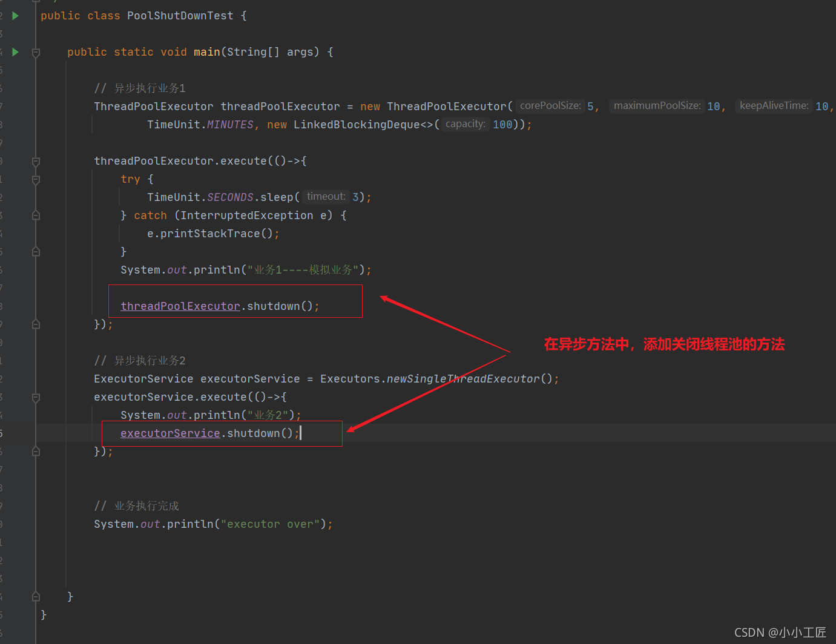Screen dimensions: 836x644
Task: Fold the threadPoolExecutor.execute lambda block
Action: (x=36, y=162)
